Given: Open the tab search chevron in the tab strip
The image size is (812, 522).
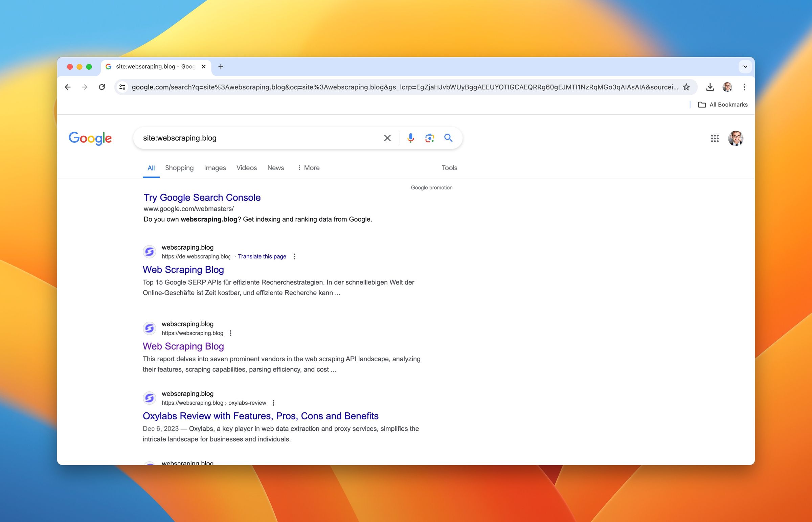Looking at the screenshot, I should click(x=745, y=66).
